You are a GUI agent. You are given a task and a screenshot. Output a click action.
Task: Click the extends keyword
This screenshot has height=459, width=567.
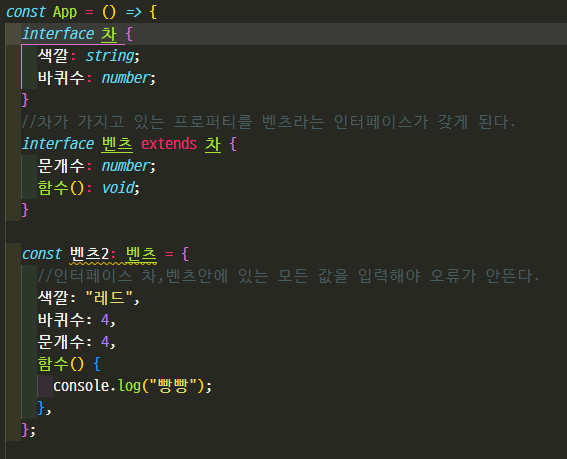169,144
